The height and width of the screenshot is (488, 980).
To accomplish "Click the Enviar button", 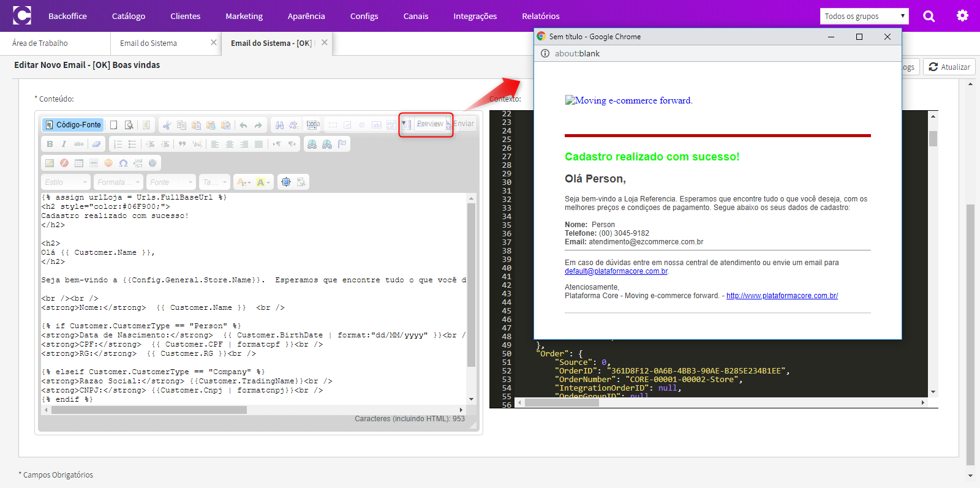I will pos(464,124).
